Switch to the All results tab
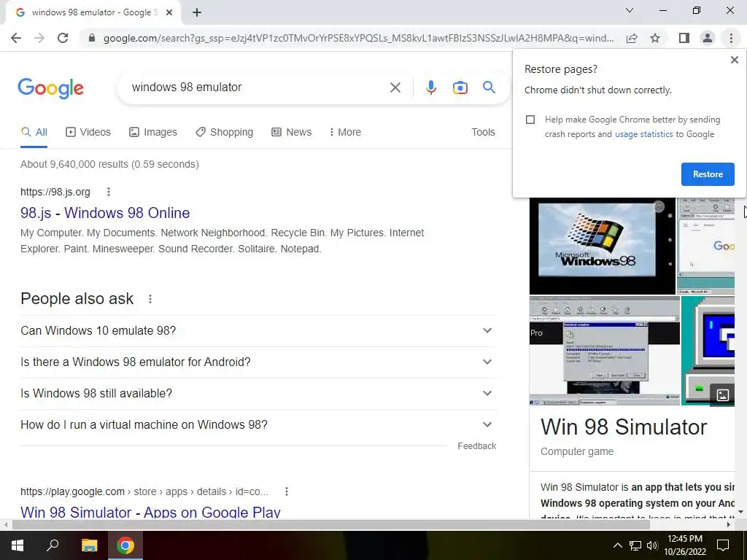 point(34,133)
